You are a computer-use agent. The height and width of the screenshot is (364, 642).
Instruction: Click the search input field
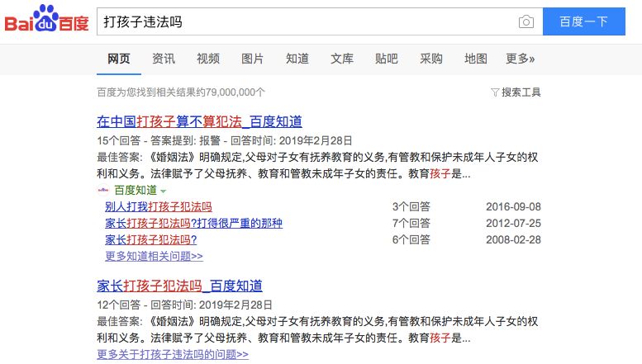[306, 22]
